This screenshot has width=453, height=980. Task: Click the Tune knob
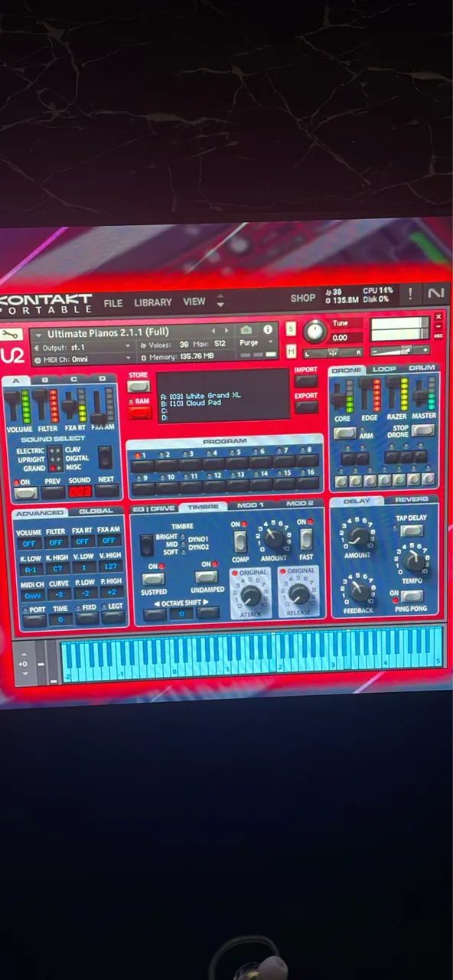pos(314,332)
